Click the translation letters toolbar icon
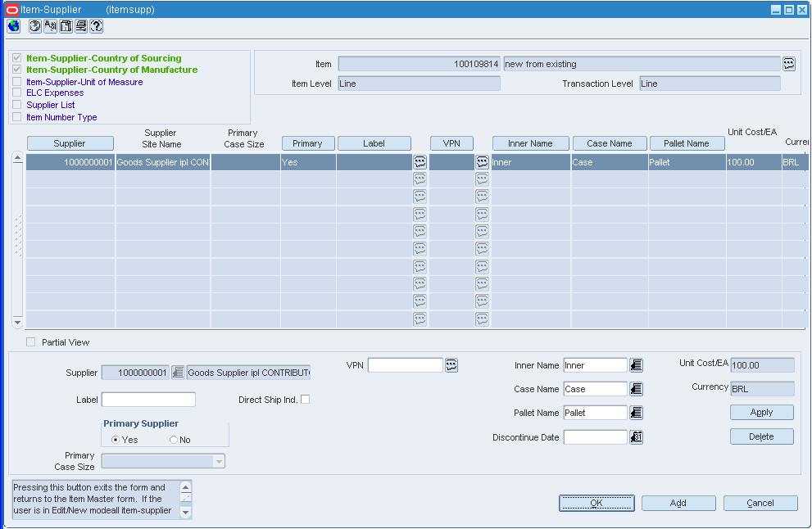The height and width of the screenshot is (529, 812). [50, 26]
